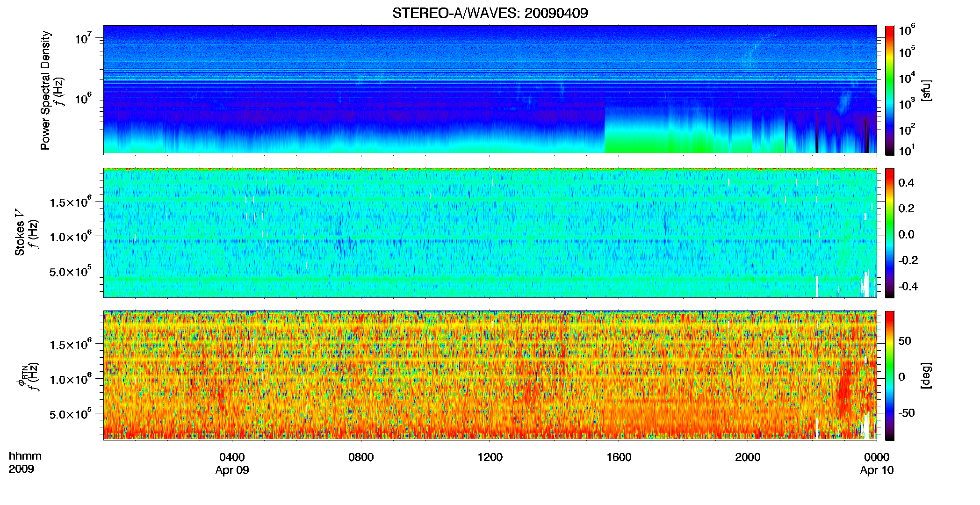Click the 10^7 frequency tick label in top panel

[83, 38]
